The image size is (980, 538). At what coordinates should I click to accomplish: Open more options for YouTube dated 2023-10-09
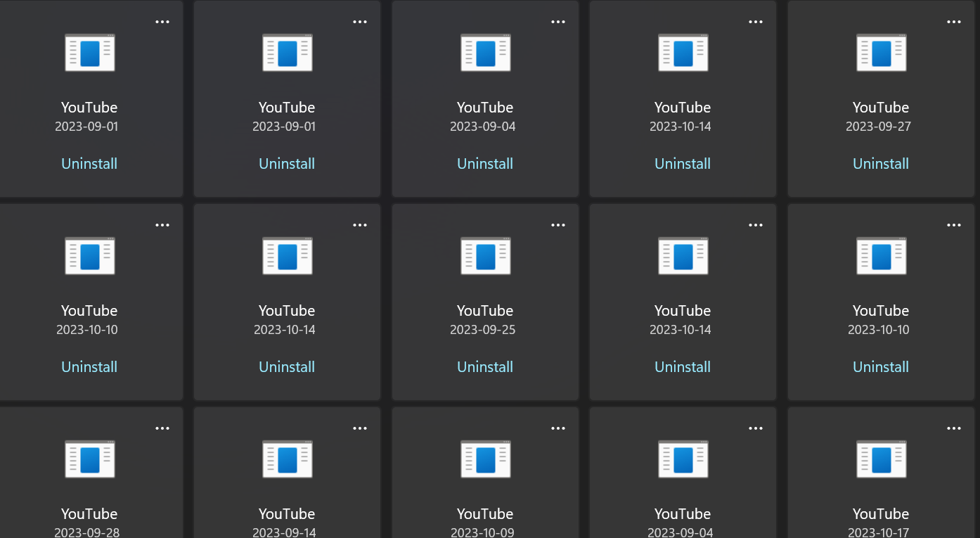[558, 428]
